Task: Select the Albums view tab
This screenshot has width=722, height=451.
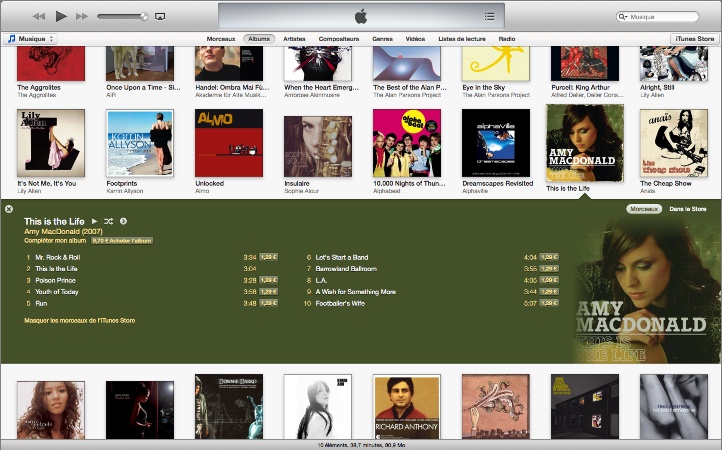Action: click(259, 39)
